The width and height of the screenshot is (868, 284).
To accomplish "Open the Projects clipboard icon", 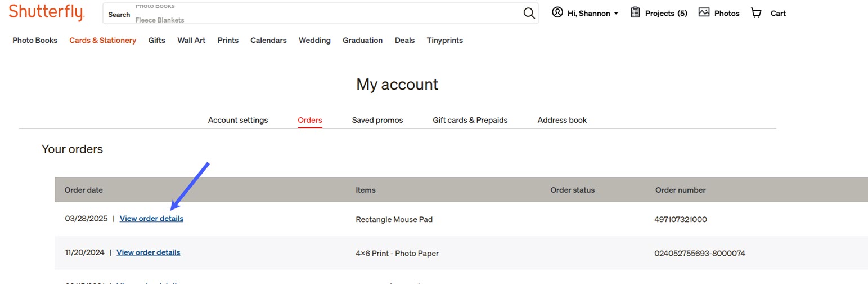I will click(635, 12).
